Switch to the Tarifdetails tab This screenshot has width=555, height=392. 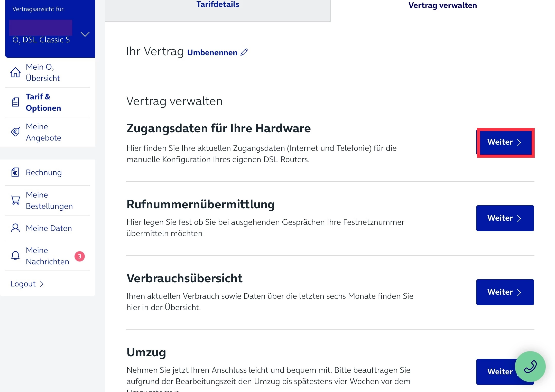pyautogui.click(x=218, y=5)
